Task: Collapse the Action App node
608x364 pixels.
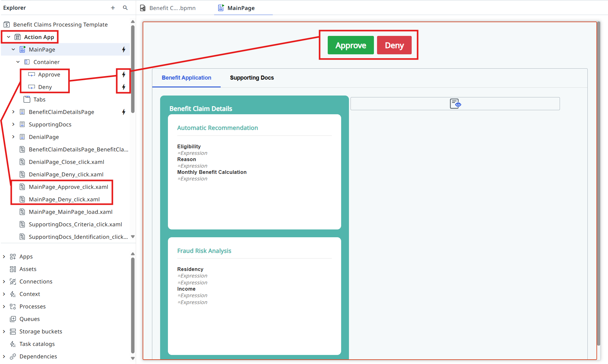Action: pos(9,37)
